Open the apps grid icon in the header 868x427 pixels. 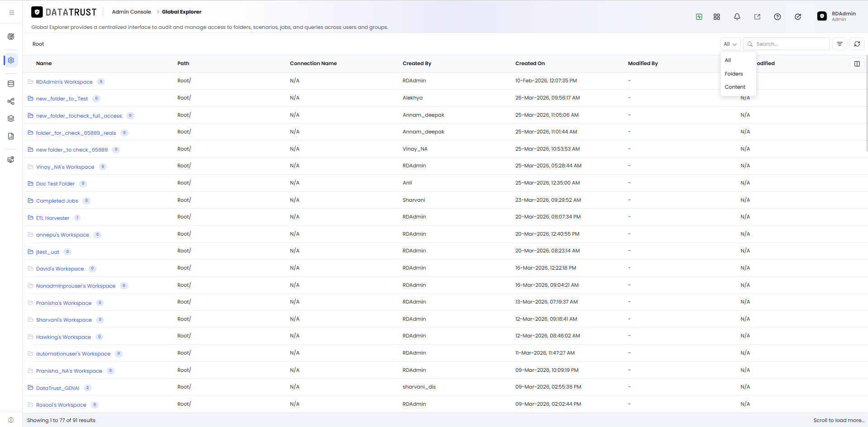pyautogui.click(x=717, y=17)
